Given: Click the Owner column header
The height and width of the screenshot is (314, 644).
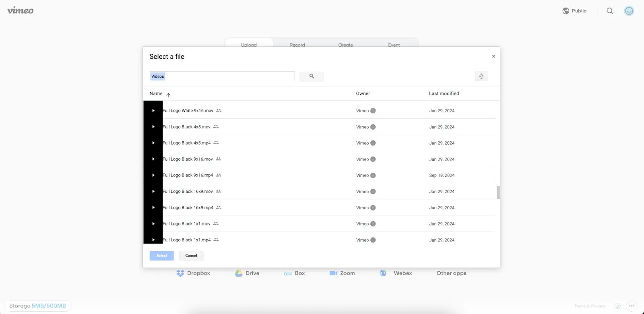Looking at the screenshot, I should tap(363, 93).
